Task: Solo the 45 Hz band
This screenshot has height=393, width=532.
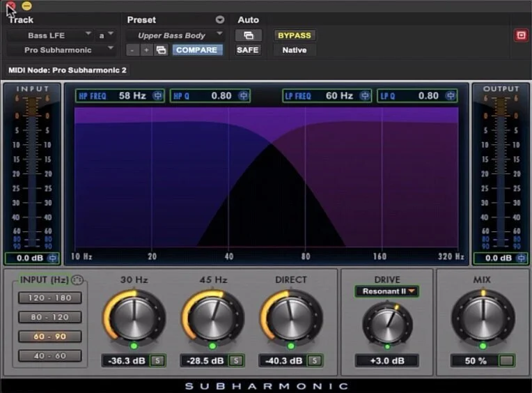Action: pyautogui.click(x=236, y=360)
